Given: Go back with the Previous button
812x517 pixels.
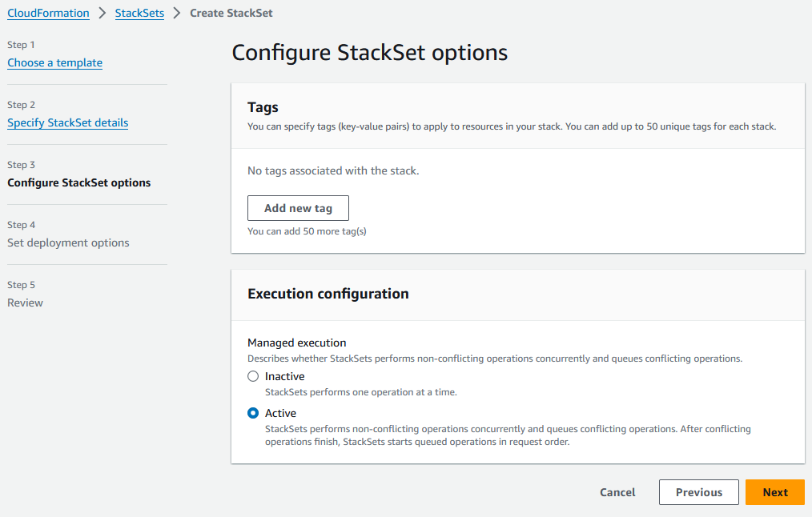Looking at the screenshot, I should point(698,493).
